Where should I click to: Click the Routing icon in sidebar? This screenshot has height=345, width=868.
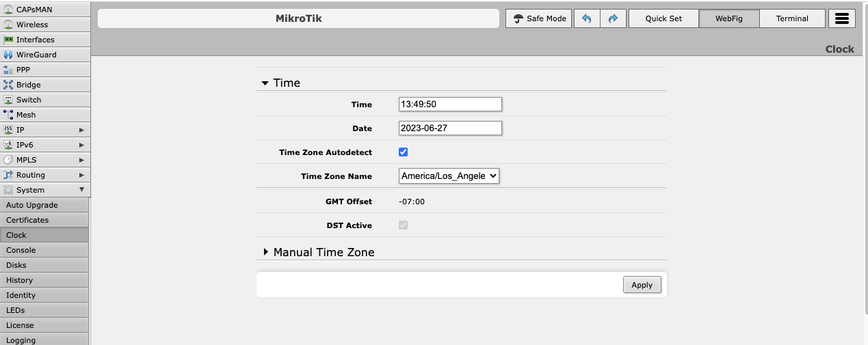point(8,175)
